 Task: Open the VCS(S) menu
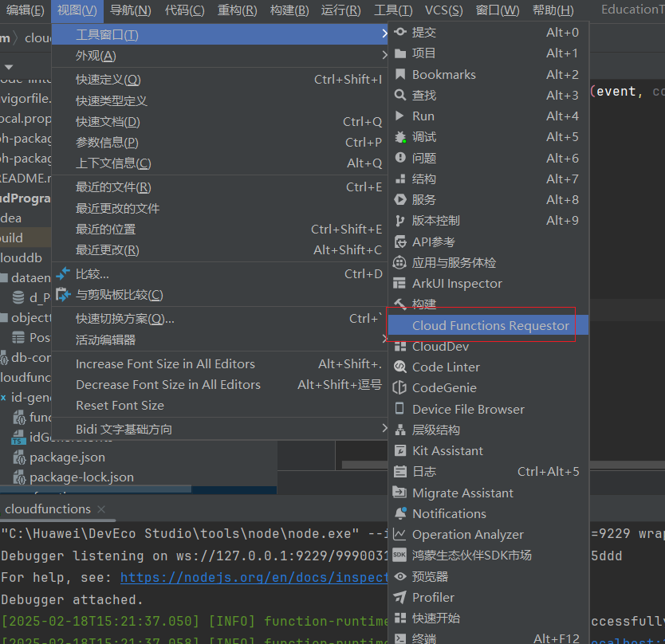point(443,10)
